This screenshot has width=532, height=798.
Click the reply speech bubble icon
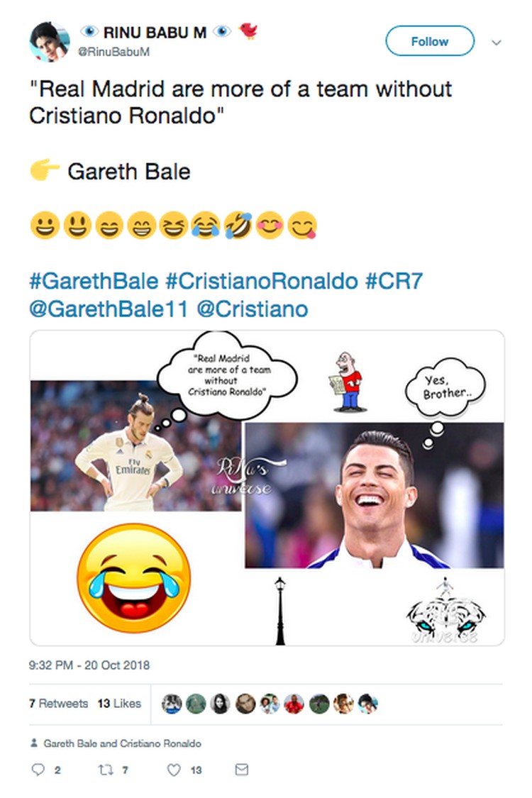tap(38, 770)
